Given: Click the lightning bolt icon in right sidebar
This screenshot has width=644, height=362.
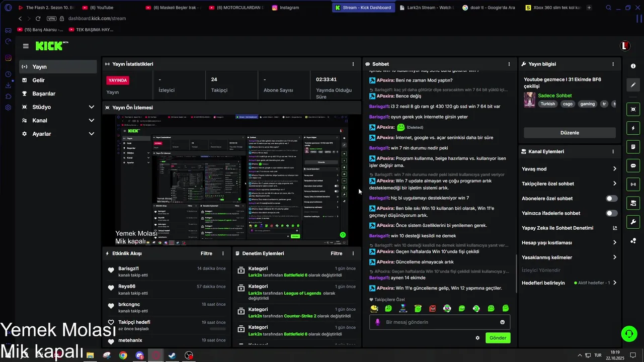Looking at the screenshot, I should (633, 128).
